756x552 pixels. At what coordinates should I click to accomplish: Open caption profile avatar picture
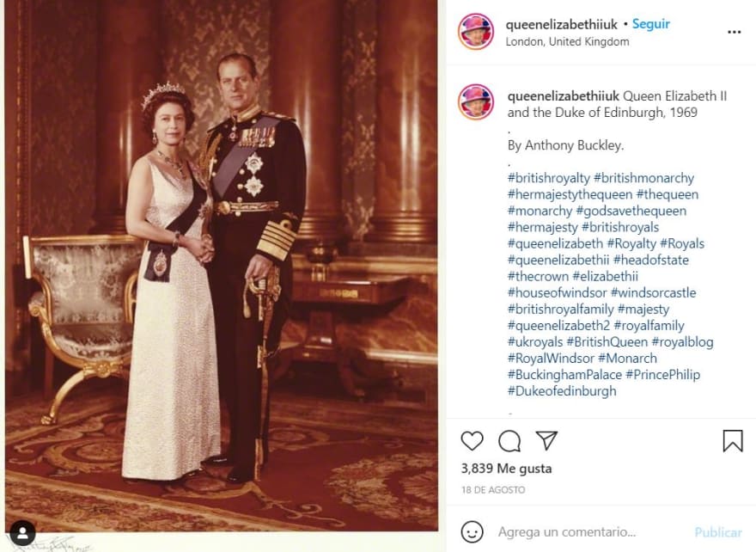(x=476, y=102)
